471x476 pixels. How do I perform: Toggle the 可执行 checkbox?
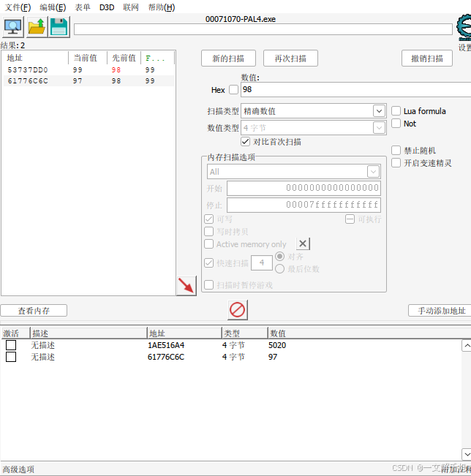click(350, 219)
